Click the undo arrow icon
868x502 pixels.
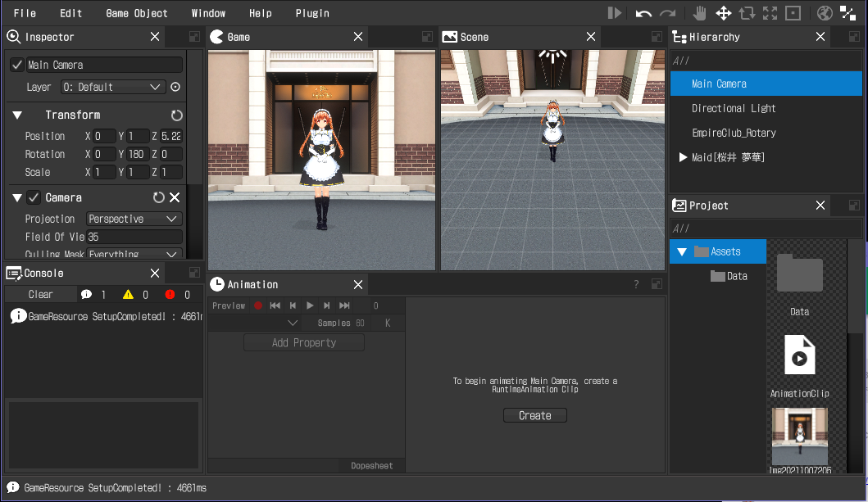[x=643, y=13]
